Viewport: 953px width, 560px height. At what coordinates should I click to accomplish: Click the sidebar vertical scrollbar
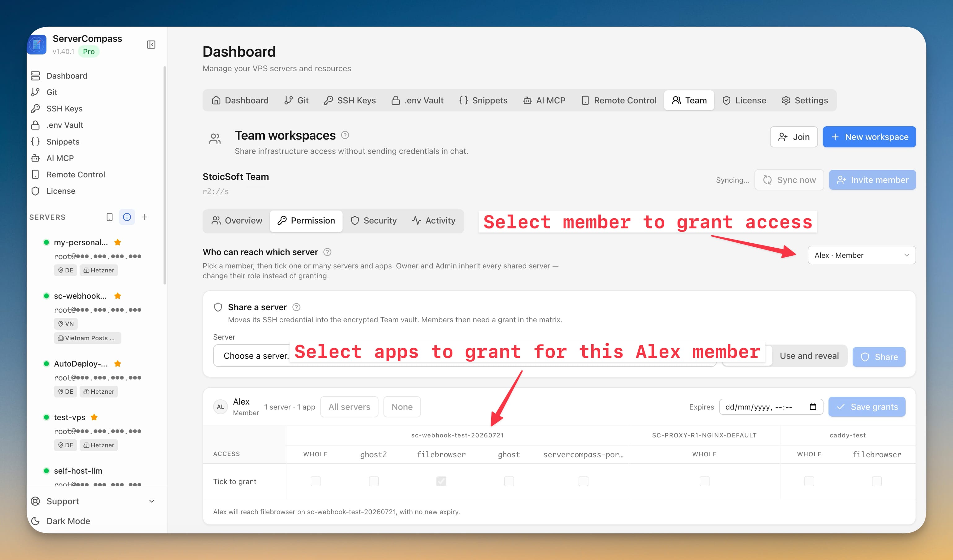(x=164, y=175)
